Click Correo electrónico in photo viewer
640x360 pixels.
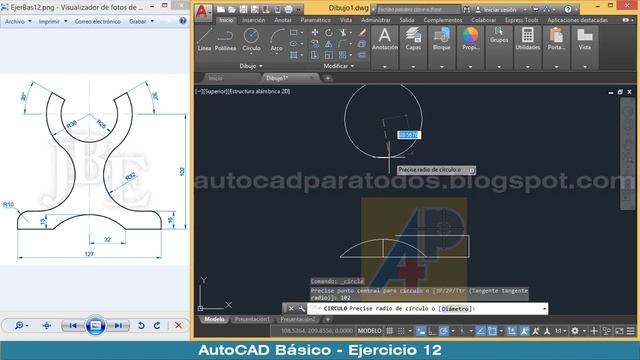[x=98, y=21]
